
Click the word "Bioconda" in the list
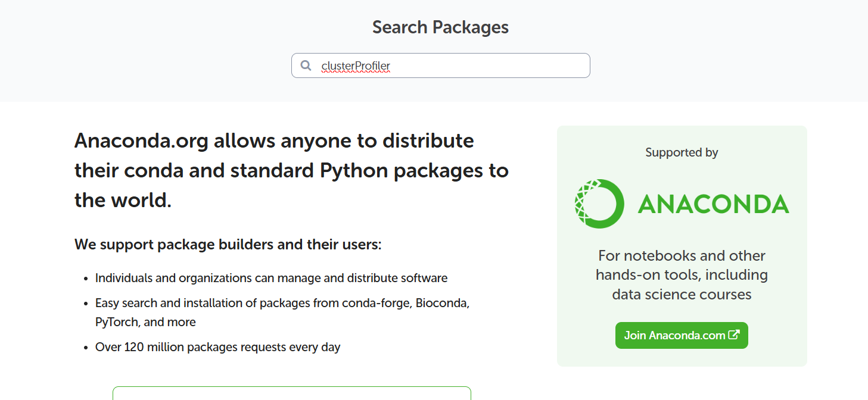(441, 303)
